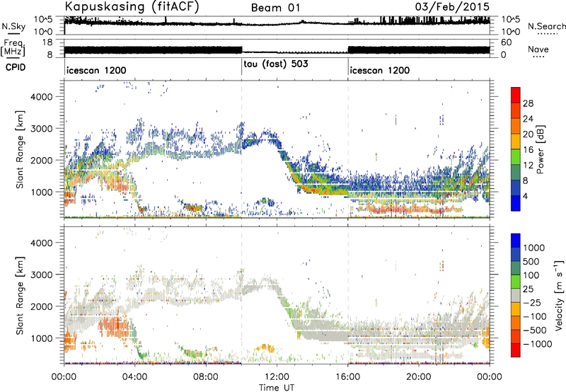The image size is (566, 392).
Task: Click the date 03/Feb/2015
Action: click(452, 7)
